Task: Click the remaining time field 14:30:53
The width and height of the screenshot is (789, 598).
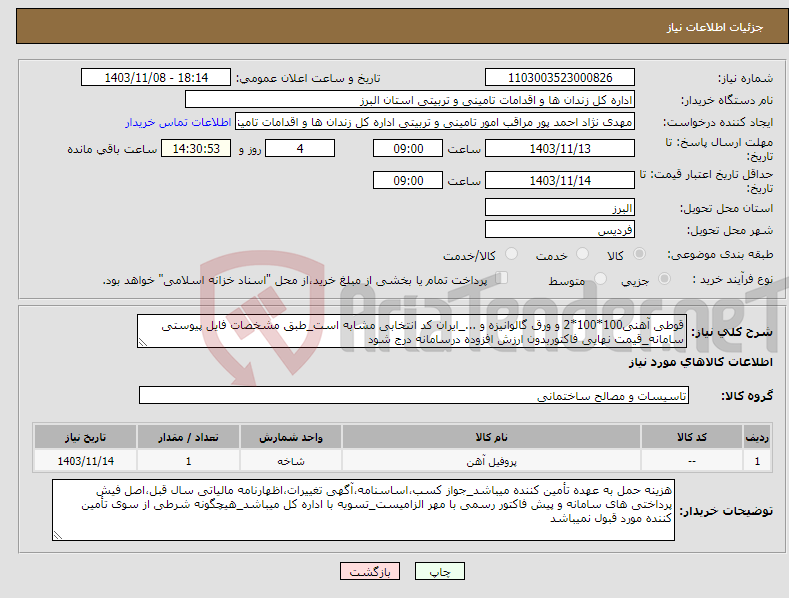Action: coord(196,148)
